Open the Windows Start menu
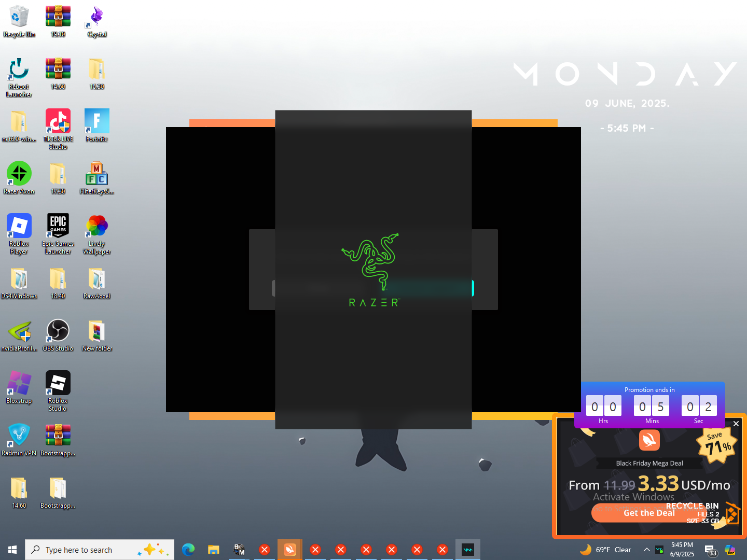747x560 pixels. [12, 550]
